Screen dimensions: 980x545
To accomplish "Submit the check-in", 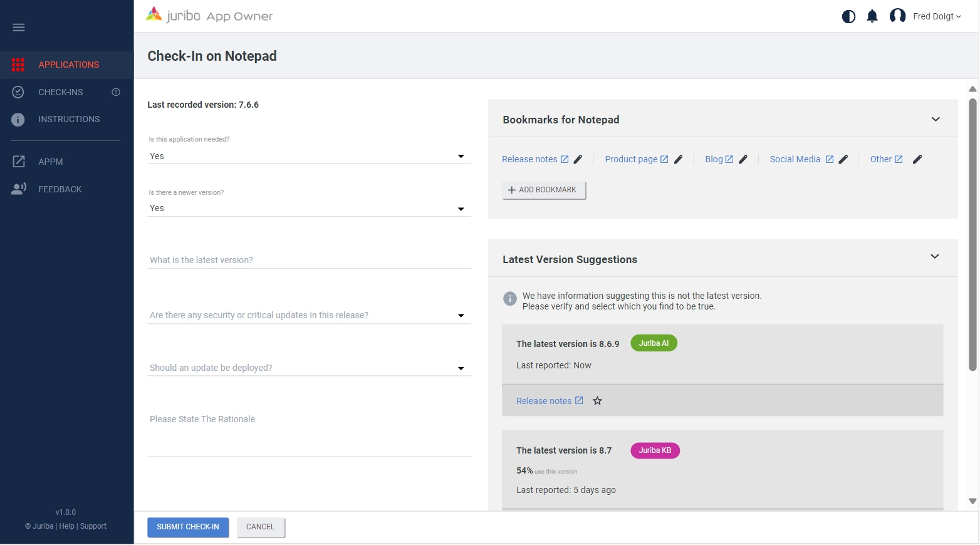I will [x=188, y=527].
